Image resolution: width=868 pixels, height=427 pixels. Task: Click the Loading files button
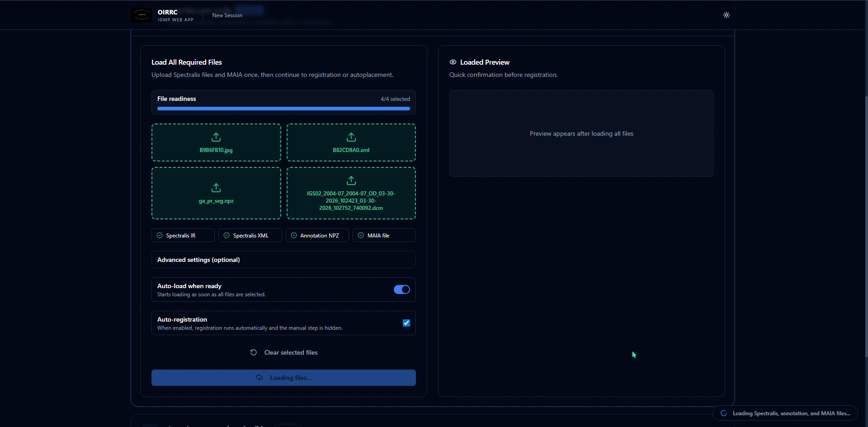283,378
